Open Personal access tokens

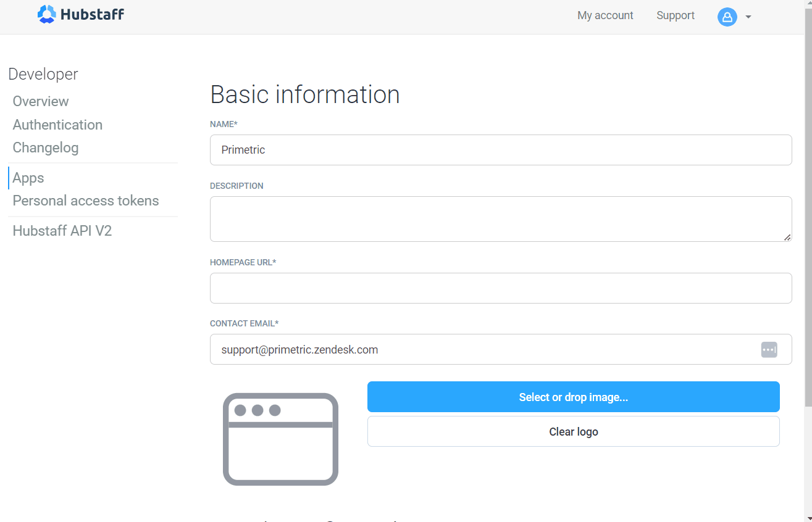click(86, 201)
